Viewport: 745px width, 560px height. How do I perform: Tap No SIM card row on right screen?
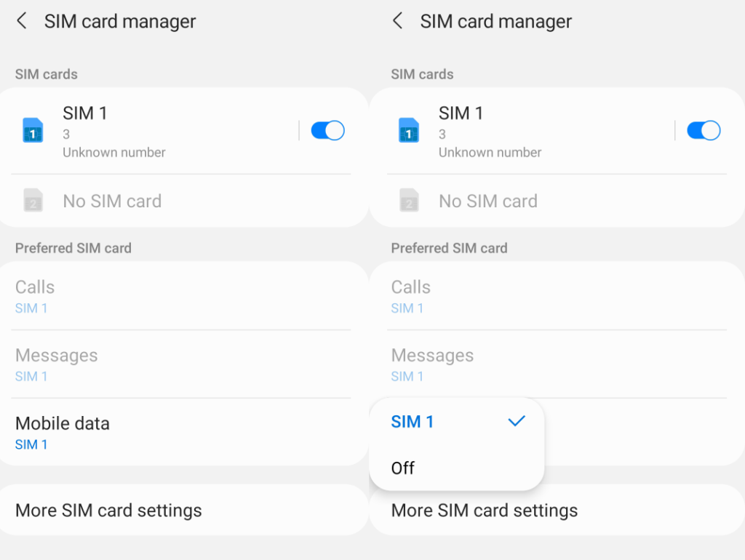(557, 201)
